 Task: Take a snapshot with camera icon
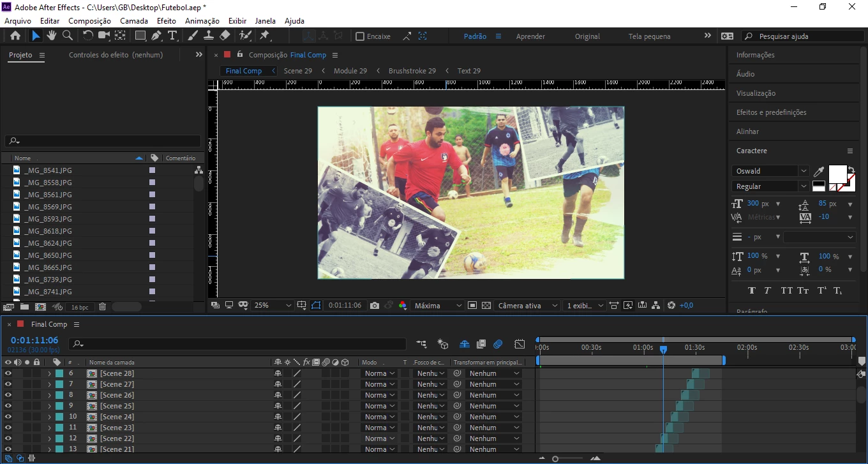pyautogui.click(x=375, y=306)
